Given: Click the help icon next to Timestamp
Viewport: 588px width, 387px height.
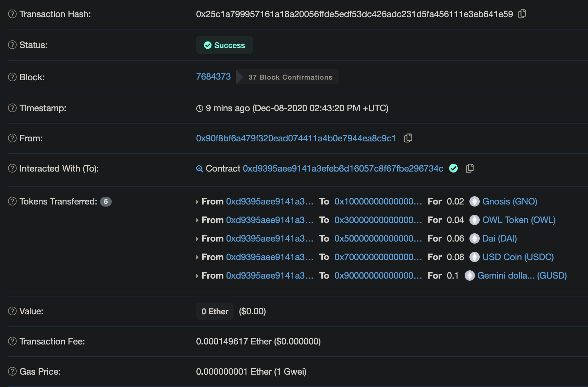Looking at the screenshot, I should (12, 108).
